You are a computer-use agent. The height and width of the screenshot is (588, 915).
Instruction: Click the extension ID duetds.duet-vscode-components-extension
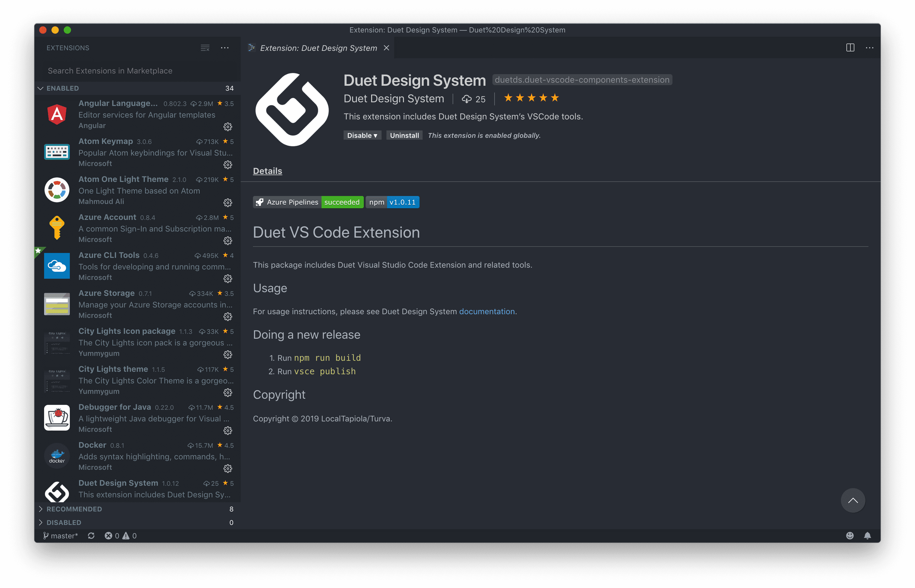coord(582,80)
